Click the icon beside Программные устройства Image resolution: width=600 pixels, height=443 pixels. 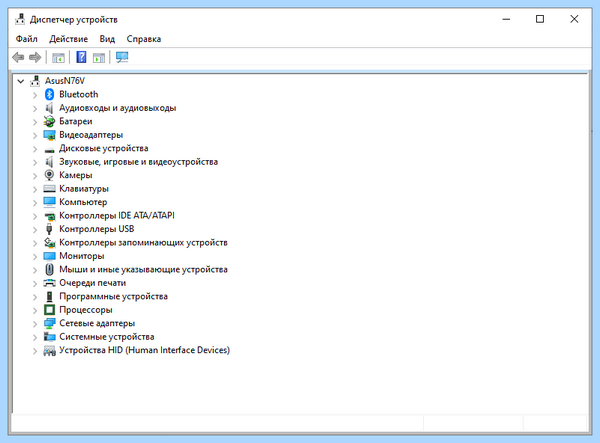click(49, 296)
